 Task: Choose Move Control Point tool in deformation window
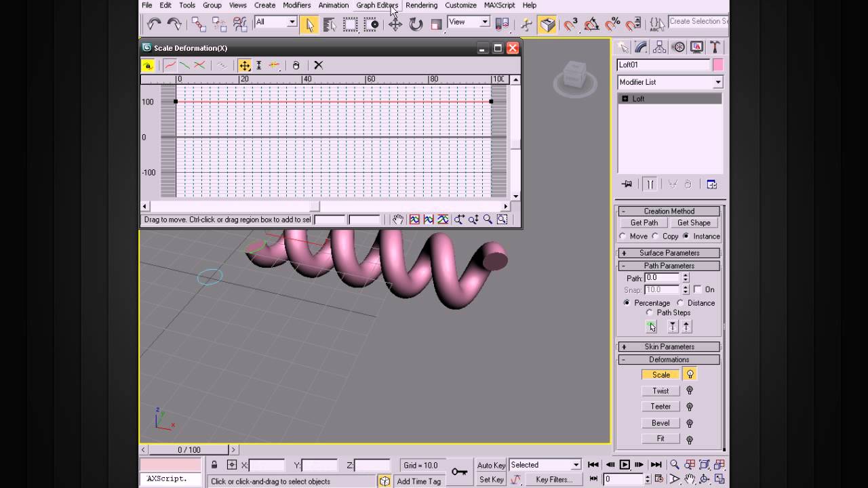point(245,65)
